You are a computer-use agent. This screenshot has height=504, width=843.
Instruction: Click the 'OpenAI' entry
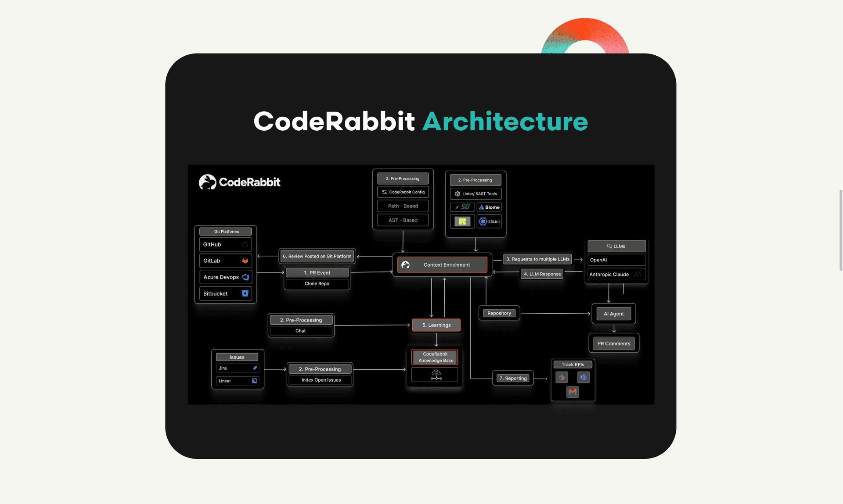[616, 260]
